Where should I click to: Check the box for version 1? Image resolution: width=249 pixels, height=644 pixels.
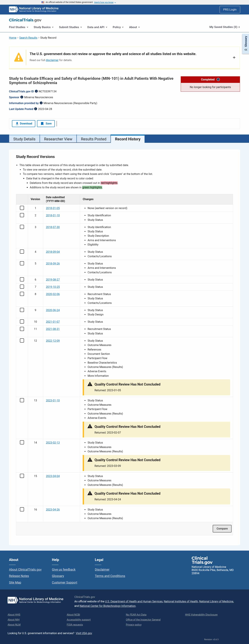click(x=22, y=208)
